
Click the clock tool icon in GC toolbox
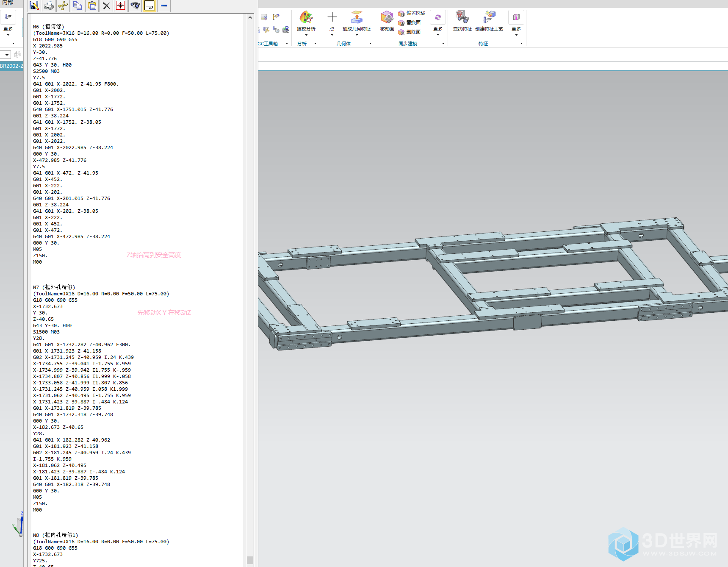[x=276, y=30]
